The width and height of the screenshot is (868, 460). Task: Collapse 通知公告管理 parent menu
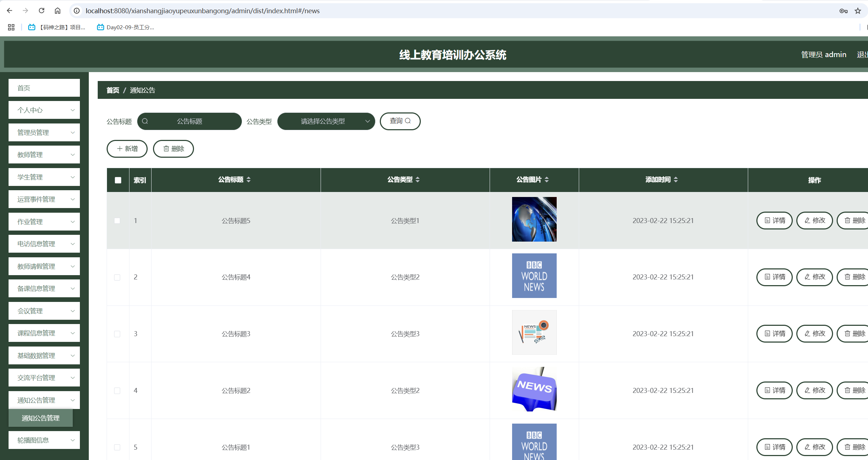[44, 400]
